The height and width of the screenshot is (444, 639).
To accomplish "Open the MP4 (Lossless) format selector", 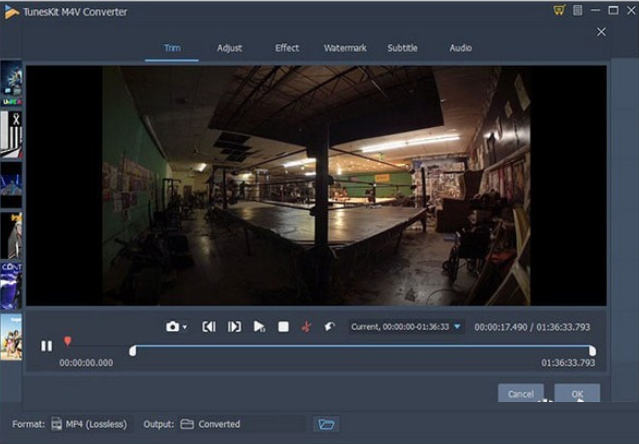I will click(90, 424).
